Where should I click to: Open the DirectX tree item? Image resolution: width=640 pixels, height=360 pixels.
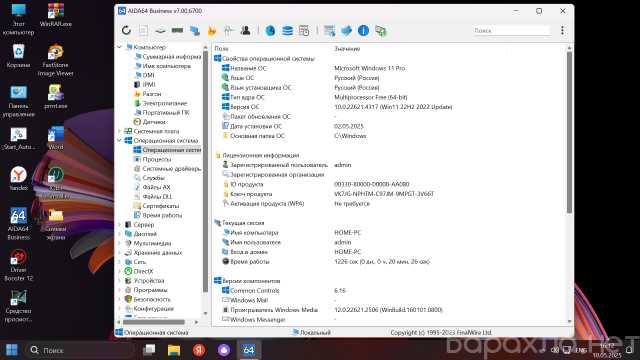pyautogui.click(x=143, y=271)
